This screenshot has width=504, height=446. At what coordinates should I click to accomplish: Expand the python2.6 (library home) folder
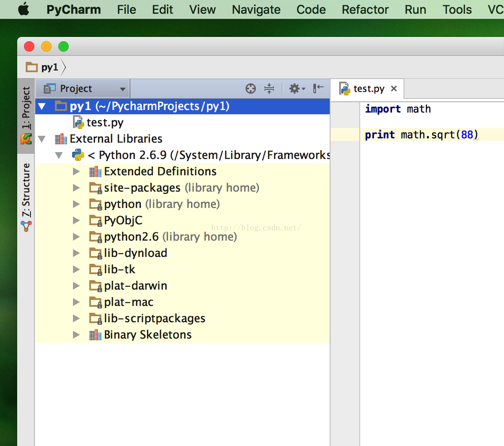tap(76, 237)
